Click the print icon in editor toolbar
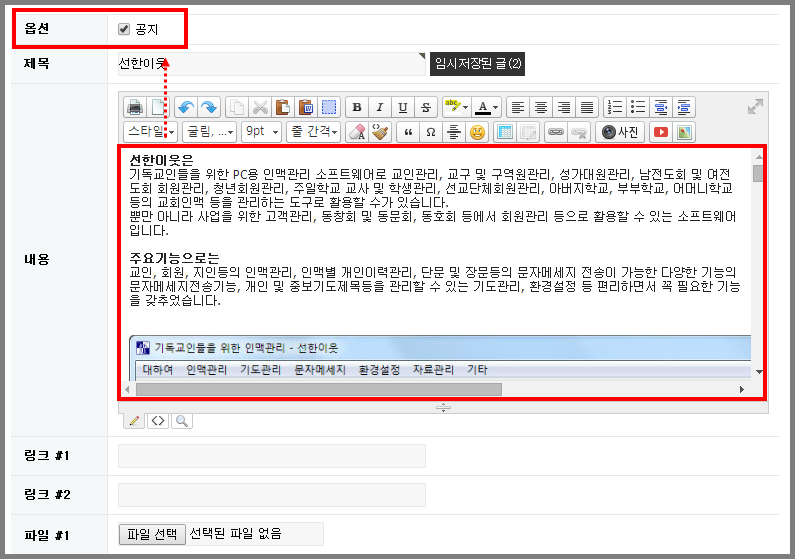795x559 pixels. coord(134,108)
